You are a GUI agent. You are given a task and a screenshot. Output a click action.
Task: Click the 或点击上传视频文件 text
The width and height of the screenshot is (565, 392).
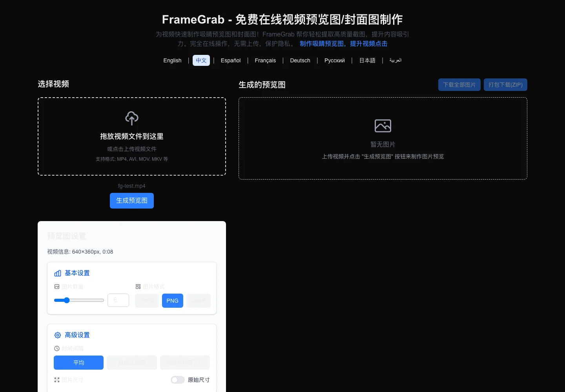132,149
